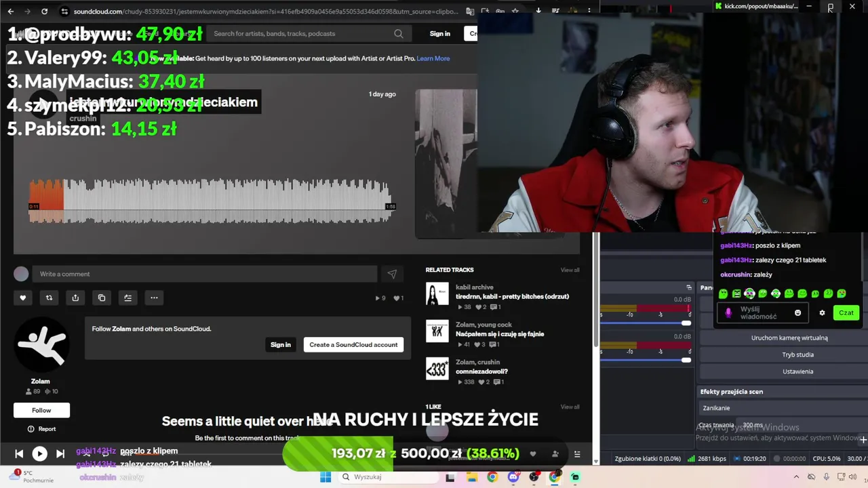
Task: Click Sign in in the follow prompt
Action: point(280,344)
